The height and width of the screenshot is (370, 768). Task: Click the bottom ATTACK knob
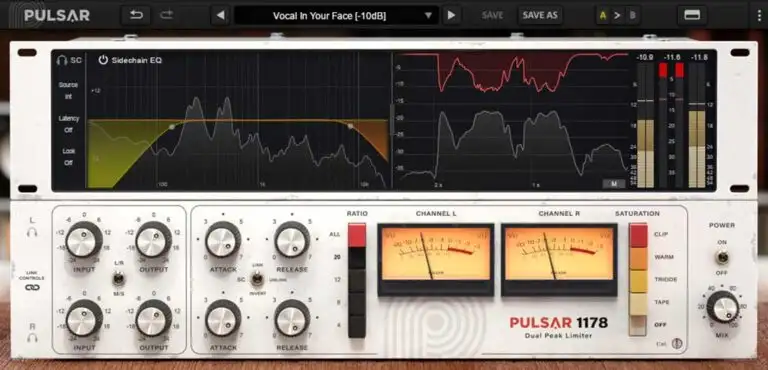point(223,318)
